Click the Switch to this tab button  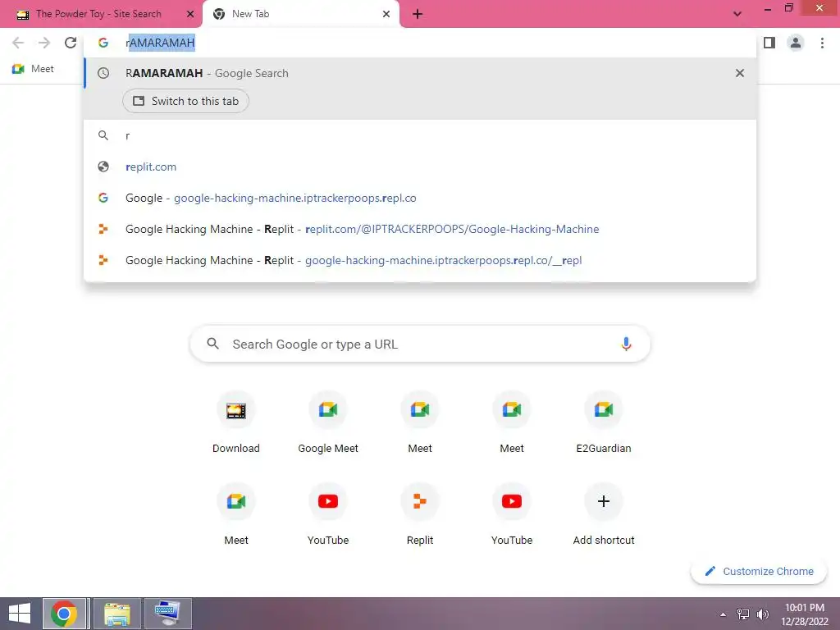pyautogui.click(x=185, y=101)
